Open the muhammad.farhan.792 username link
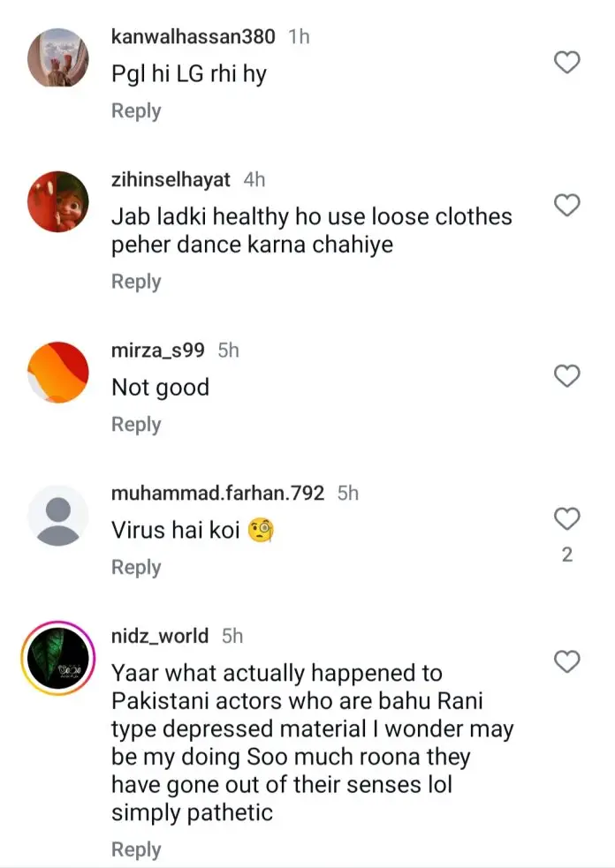The height and width of the screenshot is (868, 615). (x=218, y=494)
